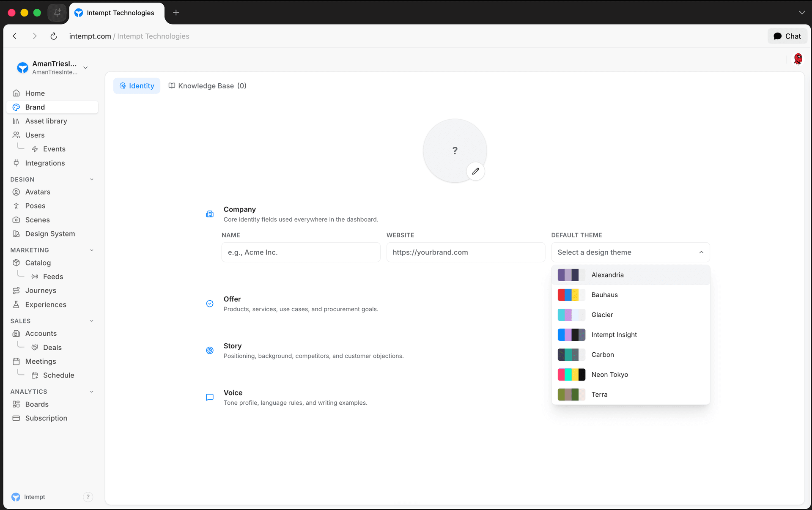Collapse the DESIGN section chevron

[92, 179]
